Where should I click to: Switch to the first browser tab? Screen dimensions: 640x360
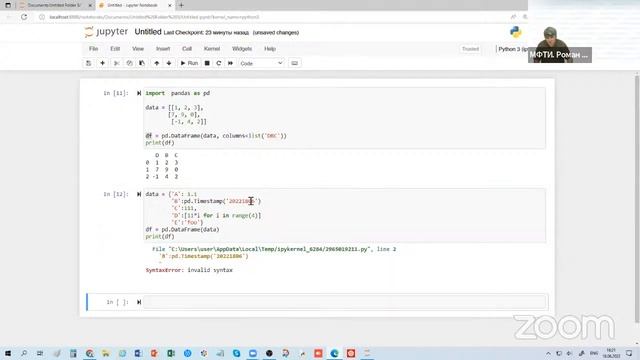[x=54, y=5]
